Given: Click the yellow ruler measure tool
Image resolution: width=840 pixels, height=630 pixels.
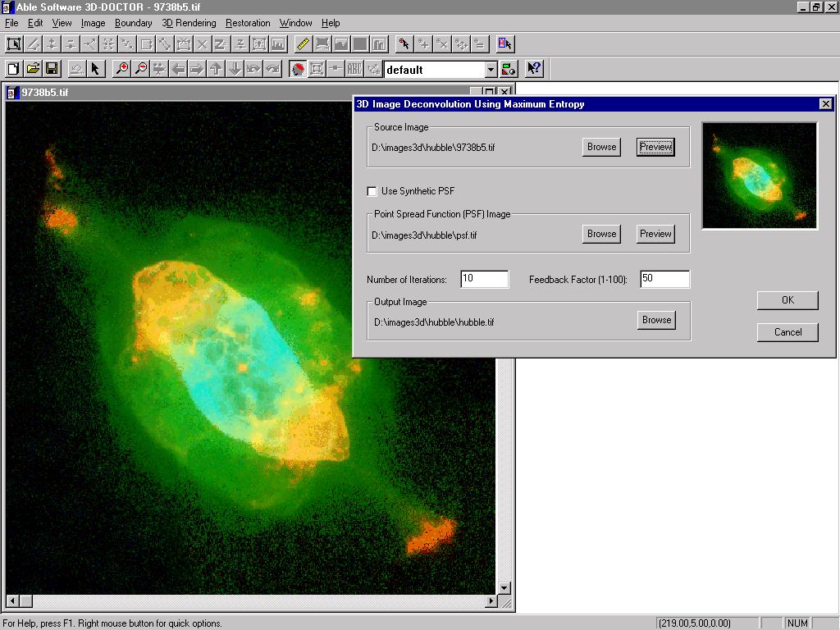Looking at the screenshot, I should point(303,44).
